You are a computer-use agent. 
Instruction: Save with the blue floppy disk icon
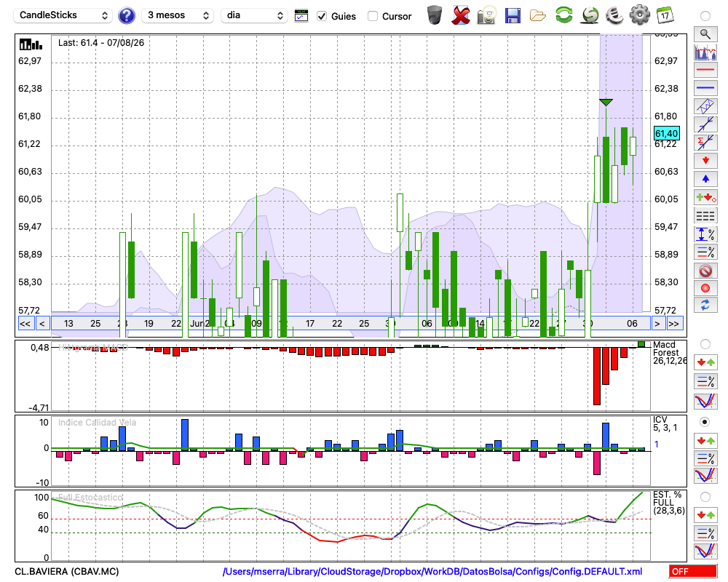tap(513, 15)
